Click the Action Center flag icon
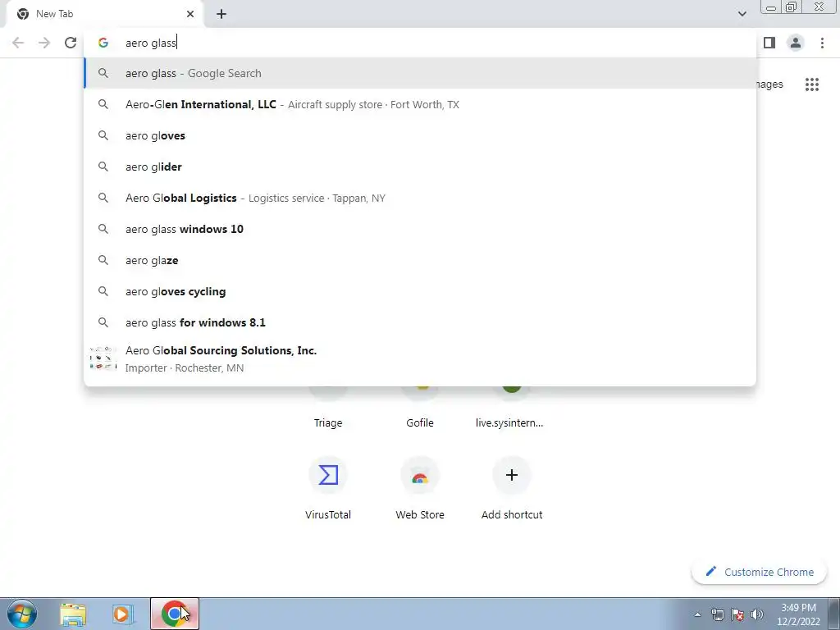Screen dimensions: 840x630 (737, 614)
